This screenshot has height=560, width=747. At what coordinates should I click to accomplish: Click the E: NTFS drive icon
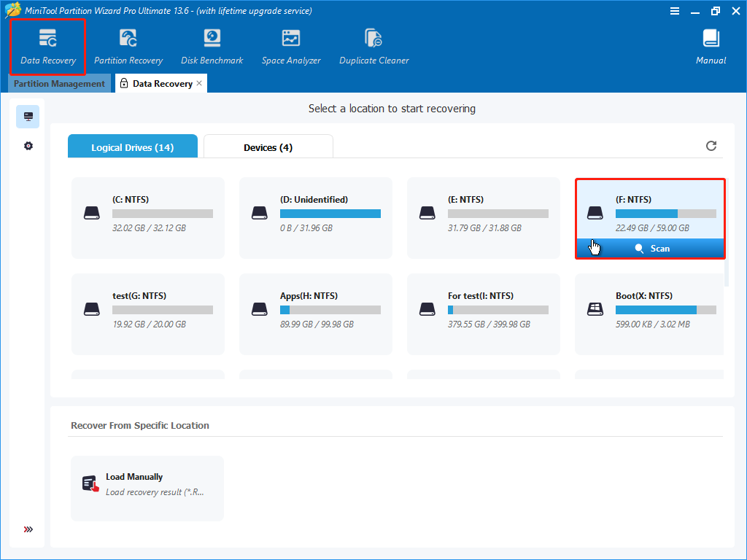coord(427,213)
